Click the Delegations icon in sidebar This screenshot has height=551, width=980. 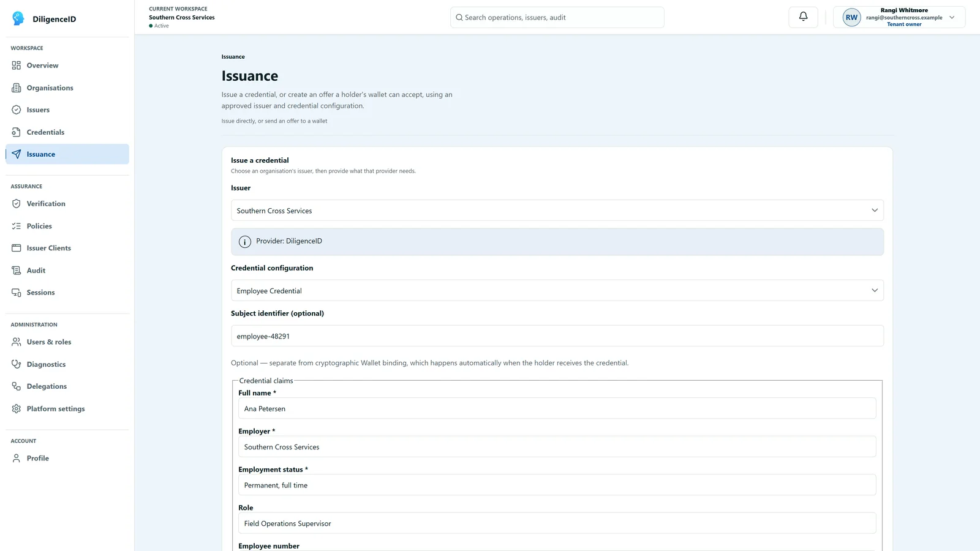[17, 386]
